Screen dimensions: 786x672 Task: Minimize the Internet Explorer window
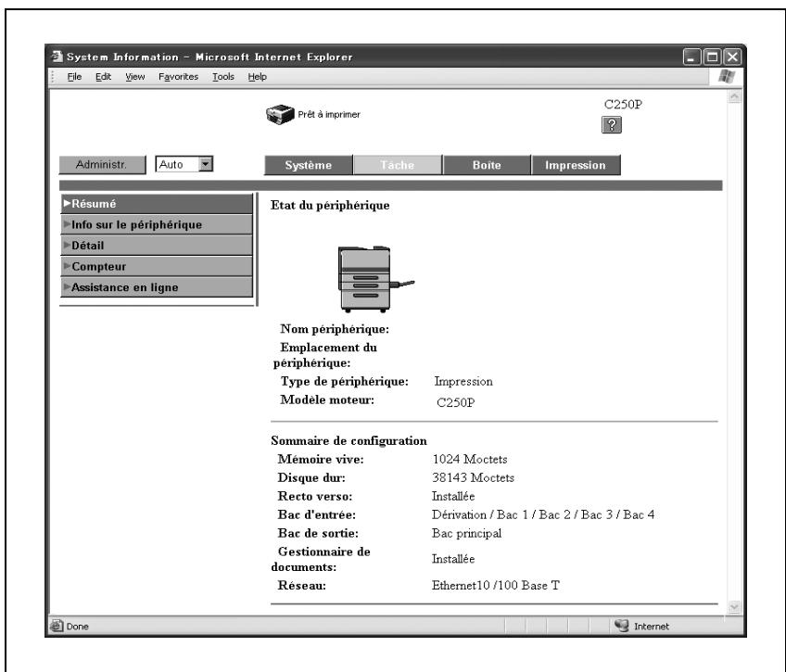pos(691,57)
